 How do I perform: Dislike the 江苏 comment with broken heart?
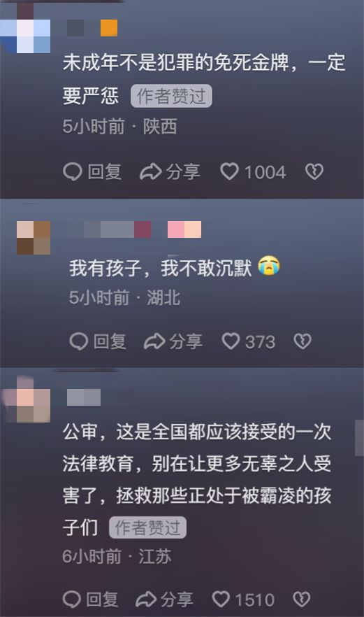click(x=302, y=600)
